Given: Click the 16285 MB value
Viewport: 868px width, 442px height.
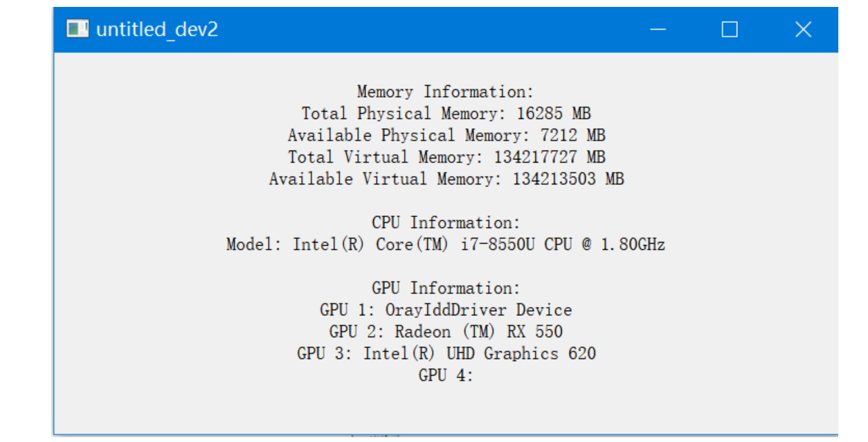Looking at the screenshot, I should (554, 114).
